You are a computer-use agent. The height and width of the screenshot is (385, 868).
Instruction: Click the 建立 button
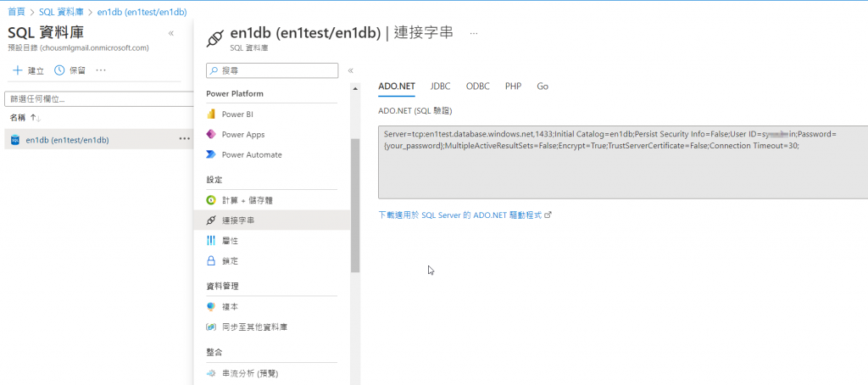(28, 70)
